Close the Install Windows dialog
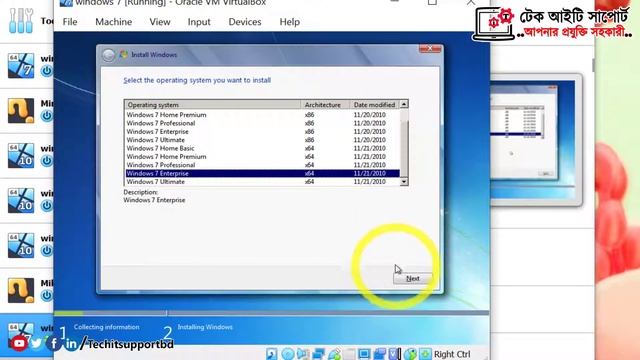The height and width of the screenshot is (360, 640). click(430, 49)
